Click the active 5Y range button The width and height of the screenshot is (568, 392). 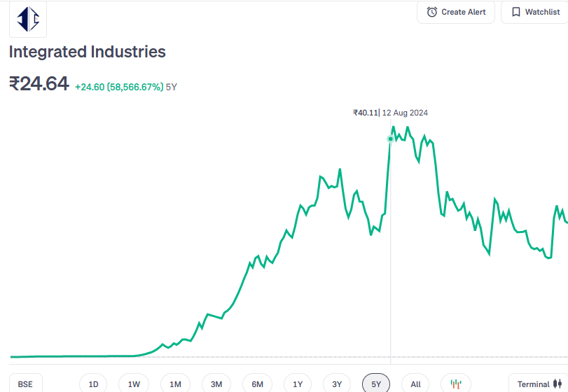click(376, 384)
